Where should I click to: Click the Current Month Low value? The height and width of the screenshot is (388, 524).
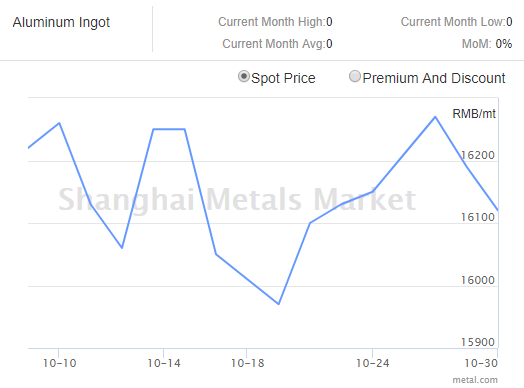(509, 22)
